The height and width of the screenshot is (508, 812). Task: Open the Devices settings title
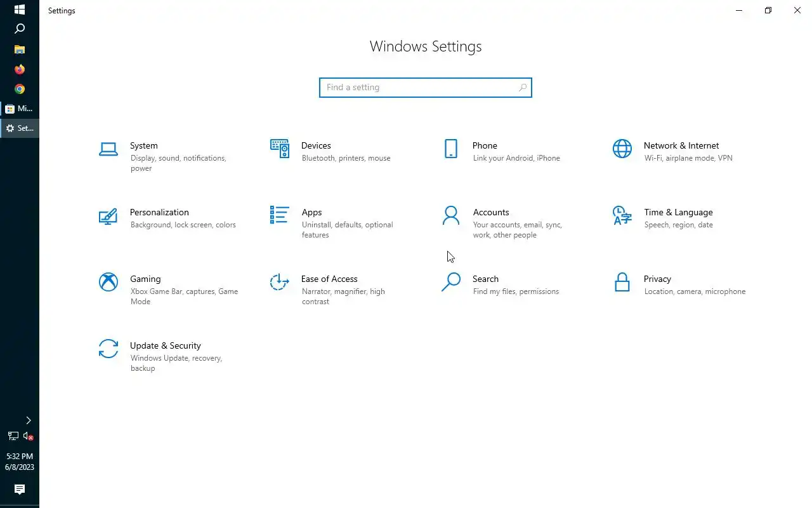click(316, 145)
